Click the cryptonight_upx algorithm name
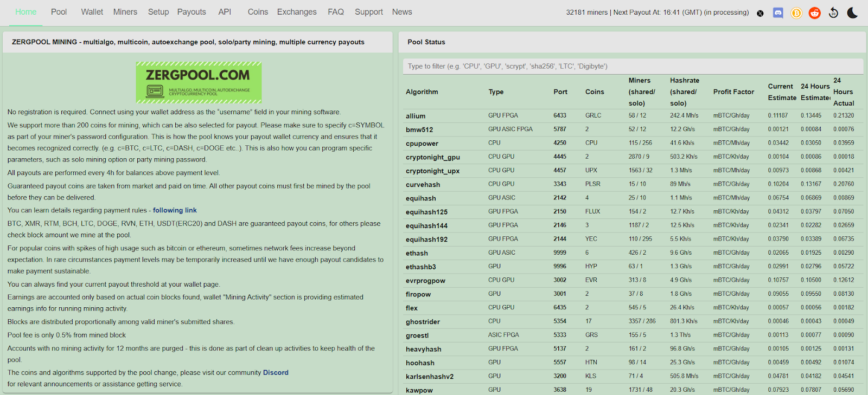868x395 pixels. [x=432, y=171]
